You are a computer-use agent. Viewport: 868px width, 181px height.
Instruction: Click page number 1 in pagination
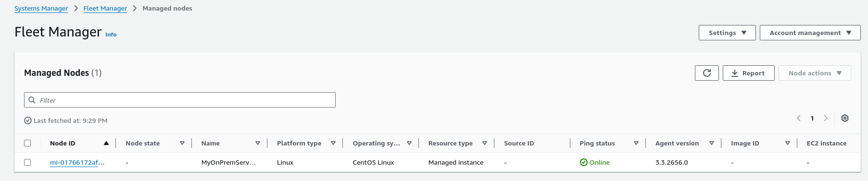pyautogui.click(x=812, y=118)
